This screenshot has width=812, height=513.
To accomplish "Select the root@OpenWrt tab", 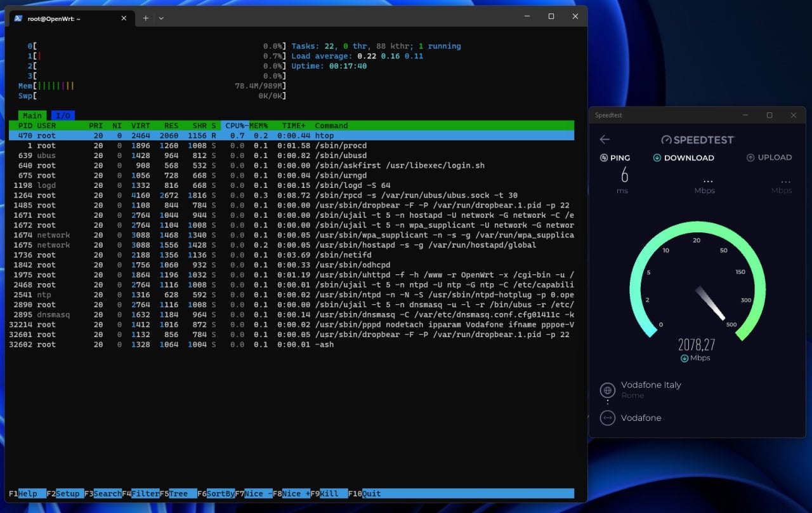I will pyautogui.click(x=71, y=18).
